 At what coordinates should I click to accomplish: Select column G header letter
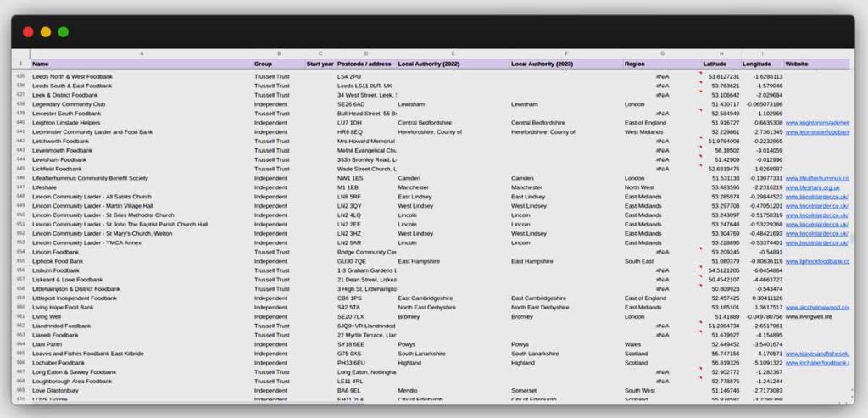tap(662, 53)
